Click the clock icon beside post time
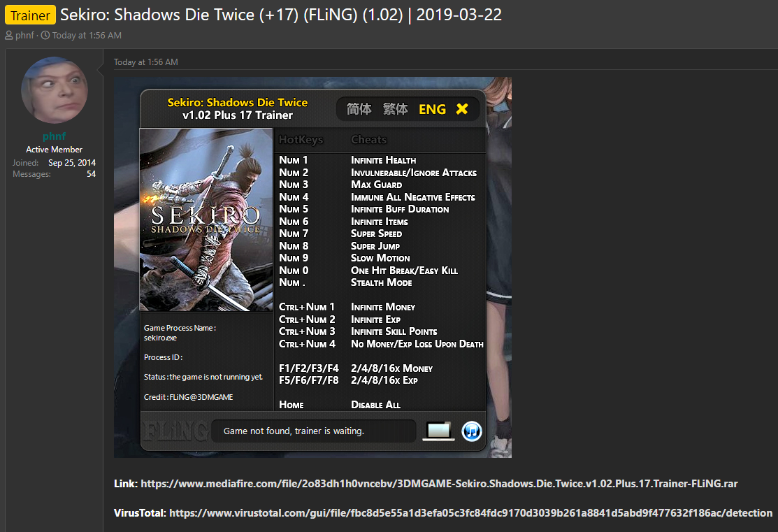Viewport: 778px width, 532px height. pos(45,35)
